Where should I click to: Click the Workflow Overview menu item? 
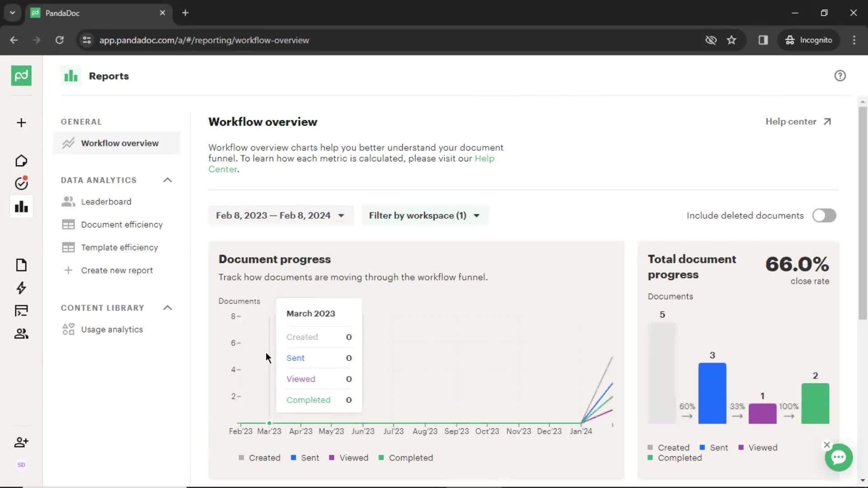tap(120, 143)
